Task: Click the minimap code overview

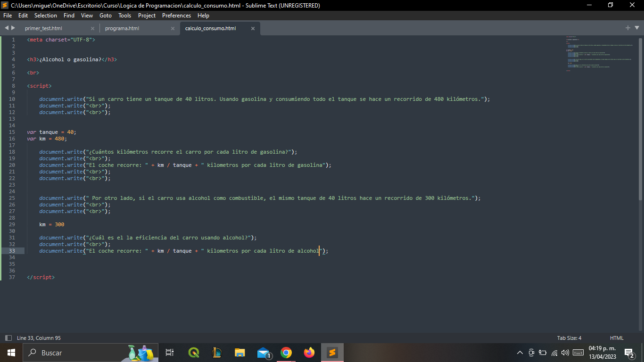Action: [x=600, y=53]
